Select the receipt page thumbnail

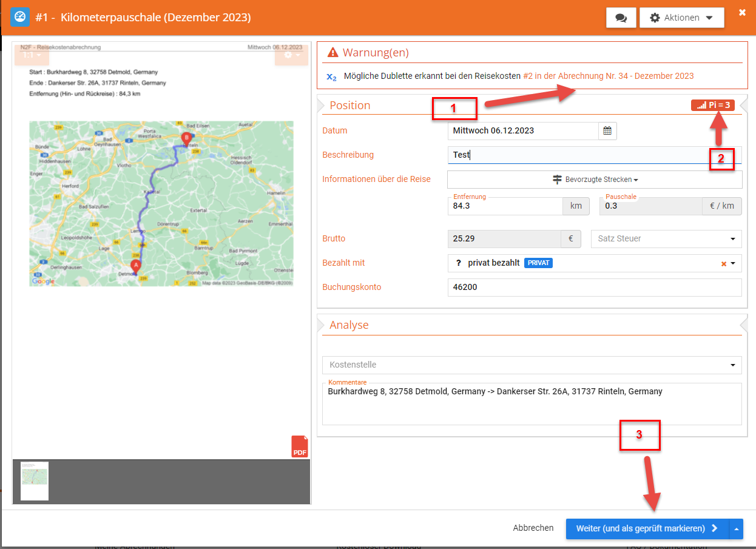tap(35, 481)
